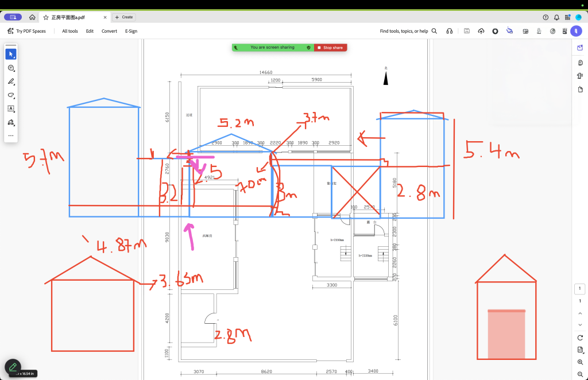The width and height of the screenshot is (588, 380).
Task: Open the E-Sign menu
Action: pos(131,31)
